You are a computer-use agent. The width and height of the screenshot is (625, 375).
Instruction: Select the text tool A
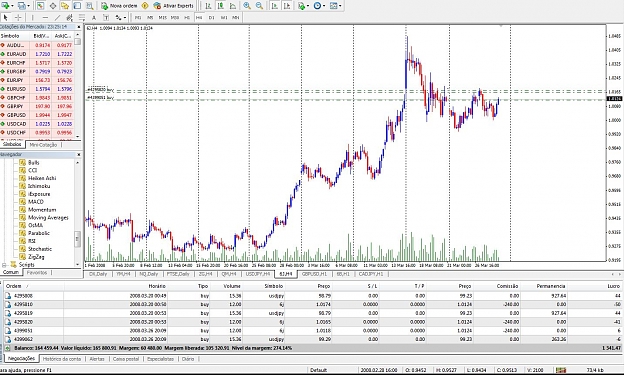pos(94,18)
